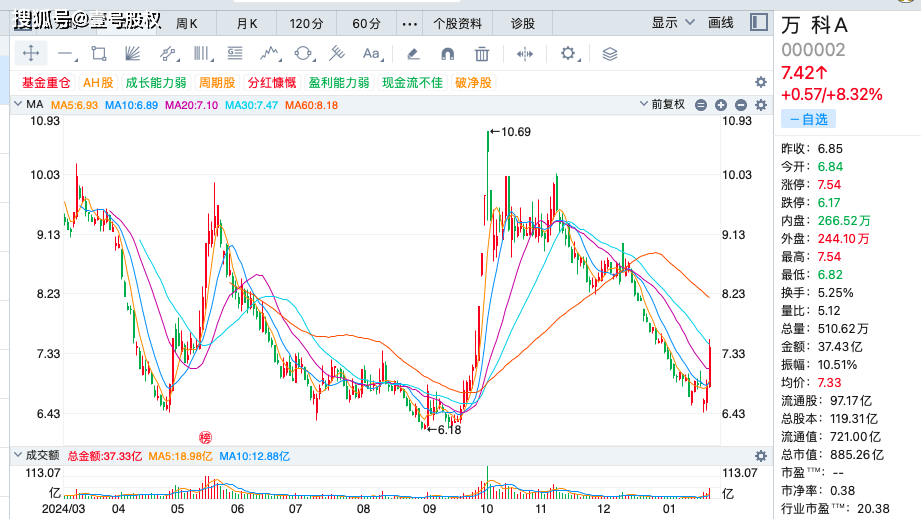The height and width of the screenshot is (519, 921).
Task: Select the cycle circle tool
Action: click(x=304, y=54)
